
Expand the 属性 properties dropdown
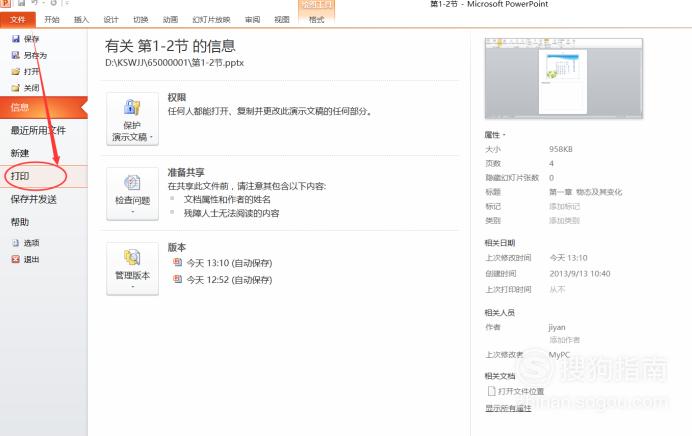click(x=495, y=135)
